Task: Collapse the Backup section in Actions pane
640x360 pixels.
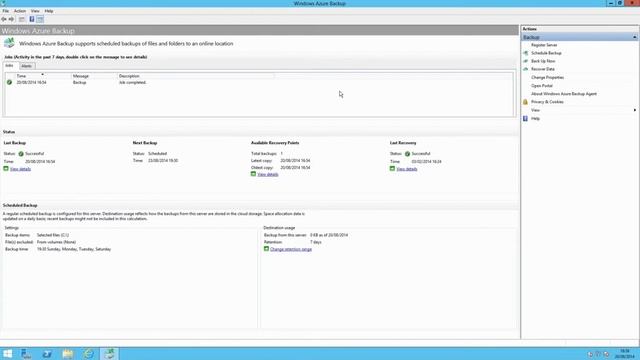Action: [634, 37]
